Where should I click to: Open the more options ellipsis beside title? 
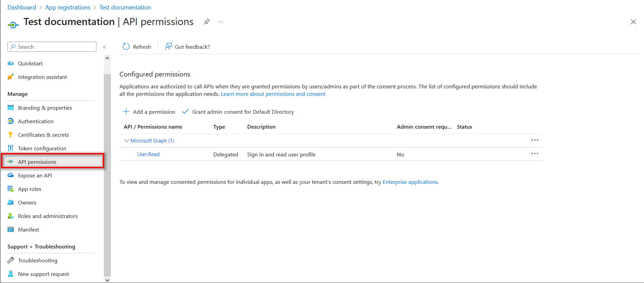221,22
